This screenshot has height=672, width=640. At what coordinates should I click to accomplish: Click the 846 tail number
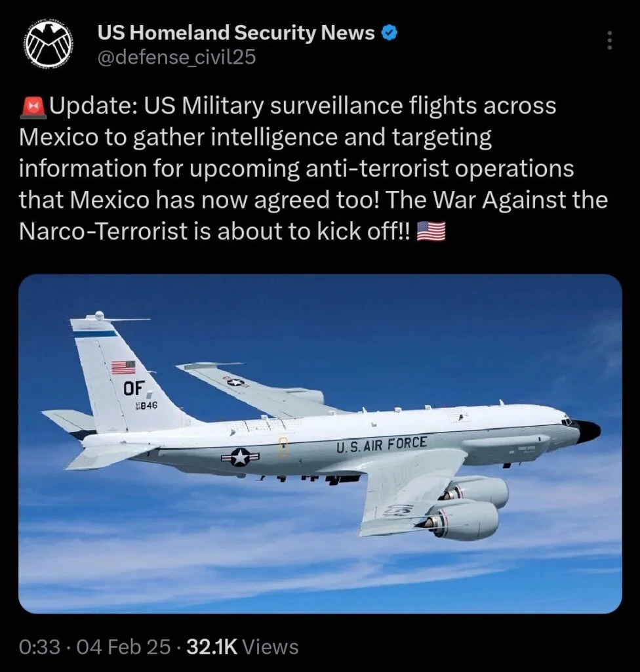[x=146, y=406]
